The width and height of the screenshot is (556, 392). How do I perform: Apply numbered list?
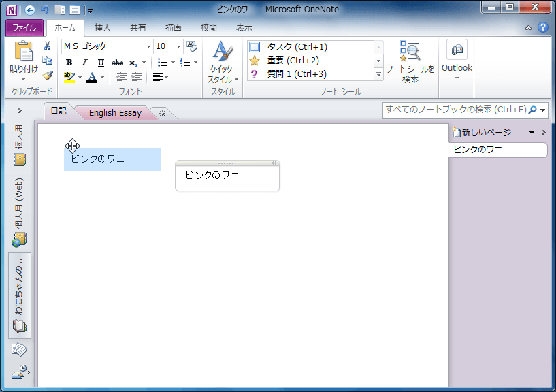click(184, 63)
